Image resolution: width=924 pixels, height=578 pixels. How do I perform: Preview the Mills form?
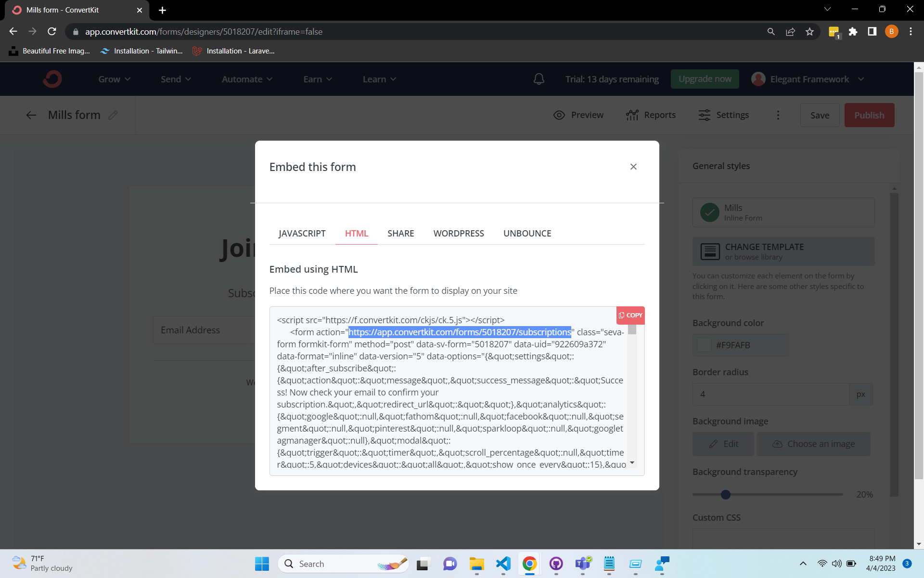(578, 115)
